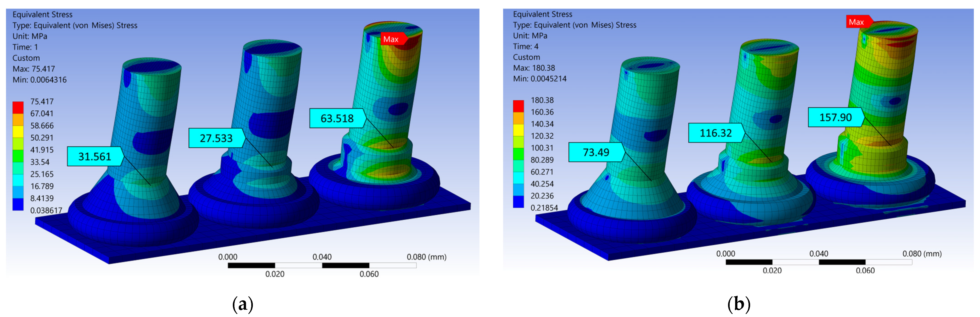This screenshot has width=980, height=317.
Task: Click the Max: 75.417 text
Action: pos(33,69)
